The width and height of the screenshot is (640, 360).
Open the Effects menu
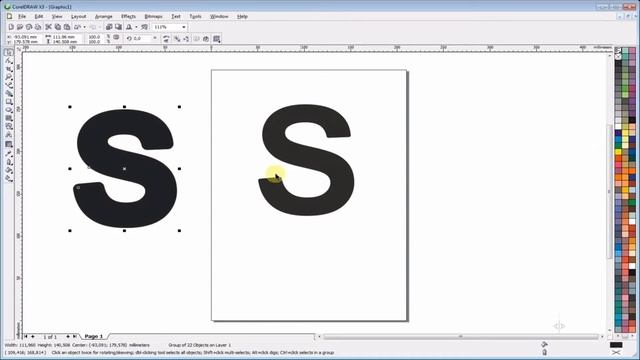(129, 16)
